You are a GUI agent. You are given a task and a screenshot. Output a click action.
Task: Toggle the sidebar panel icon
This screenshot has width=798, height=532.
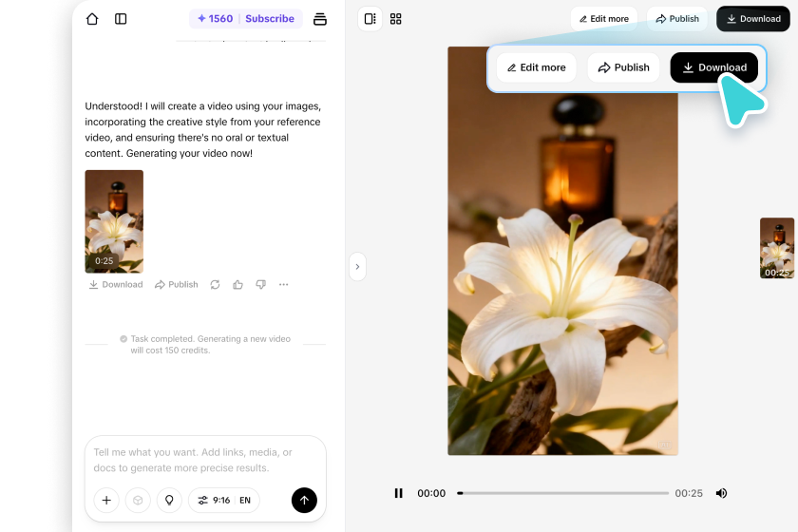121,19
